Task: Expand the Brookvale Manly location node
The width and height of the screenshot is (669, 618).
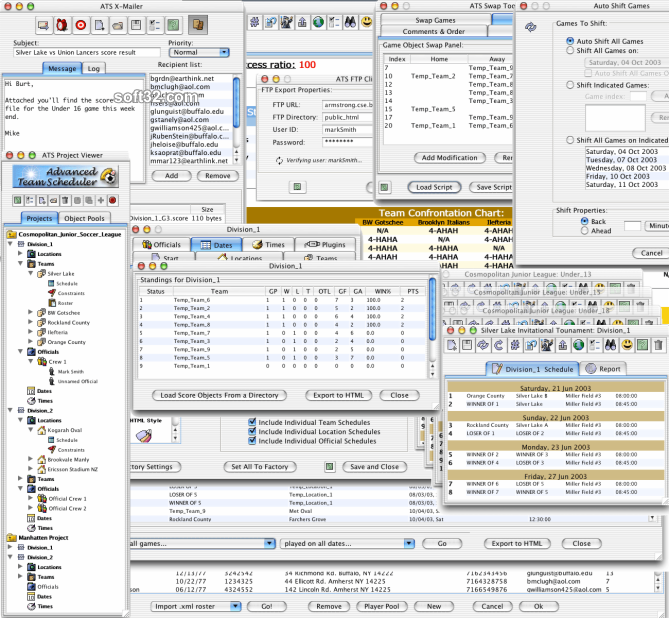Action: (30, 459)
